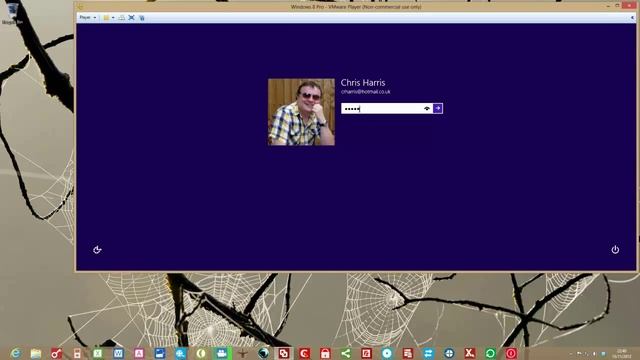The width and height of the screenshot is (640, 360).
Task: Open the green circular refresh taskbar icon
Action: point(490,353)
